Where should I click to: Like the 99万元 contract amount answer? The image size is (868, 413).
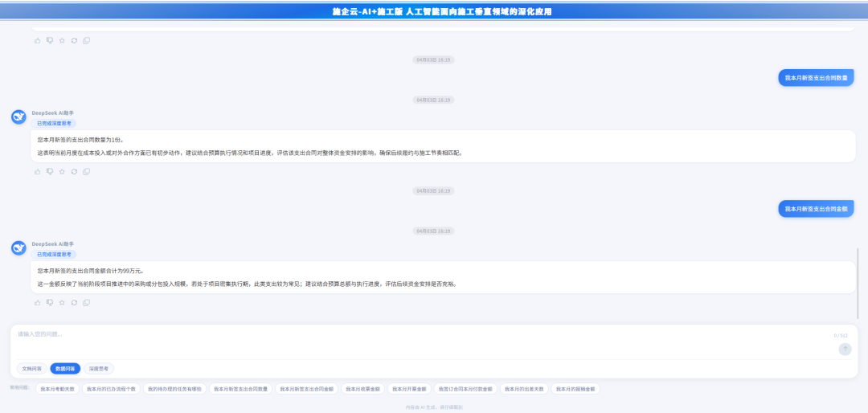point(38,303)
